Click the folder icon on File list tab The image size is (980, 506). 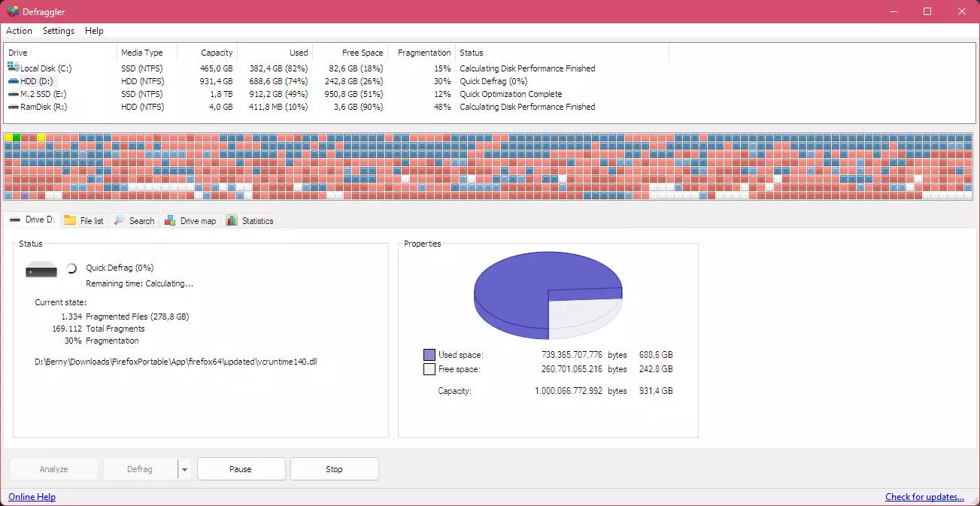pyautogui.click(x=70, y=220)
